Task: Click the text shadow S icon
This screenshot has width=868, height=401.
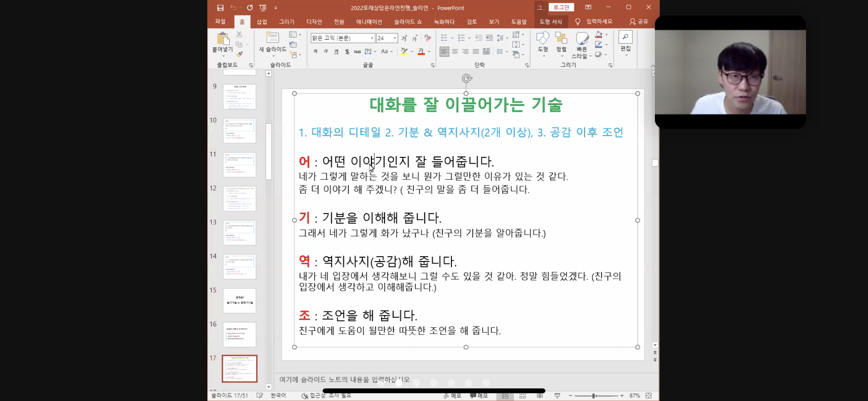Action: (x=347, y=51)
